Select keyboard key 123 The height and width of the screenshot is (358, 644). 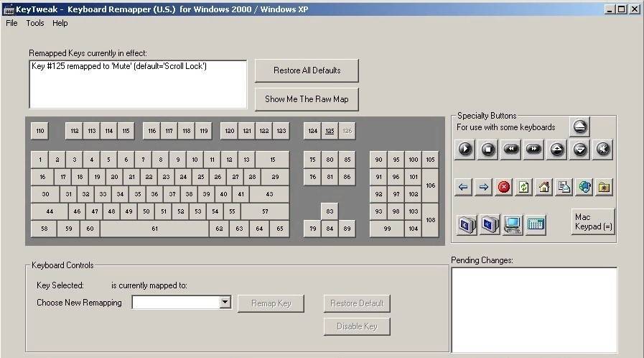click(x=281, y=131)
